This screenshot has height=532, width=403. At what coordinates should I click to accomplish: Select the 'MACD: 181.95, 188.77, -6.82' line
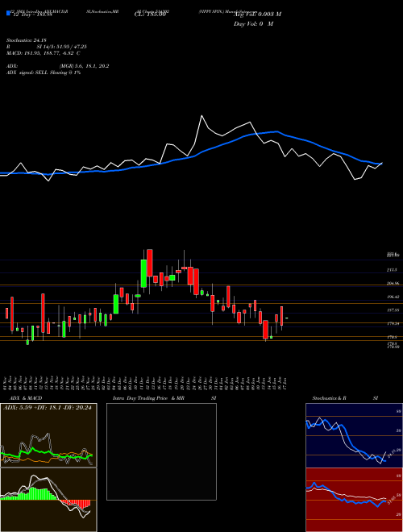click(x=43, y=53)
